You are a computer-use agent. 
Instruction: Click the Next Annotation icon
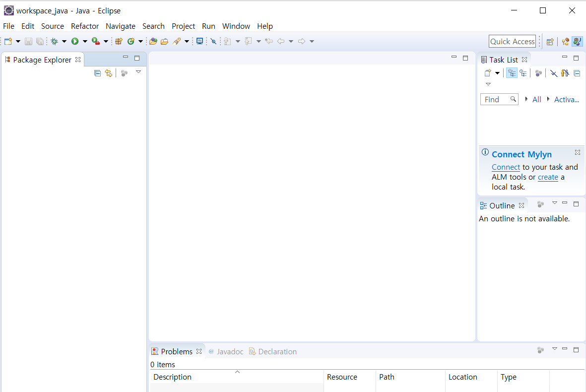tap(227, 42)
